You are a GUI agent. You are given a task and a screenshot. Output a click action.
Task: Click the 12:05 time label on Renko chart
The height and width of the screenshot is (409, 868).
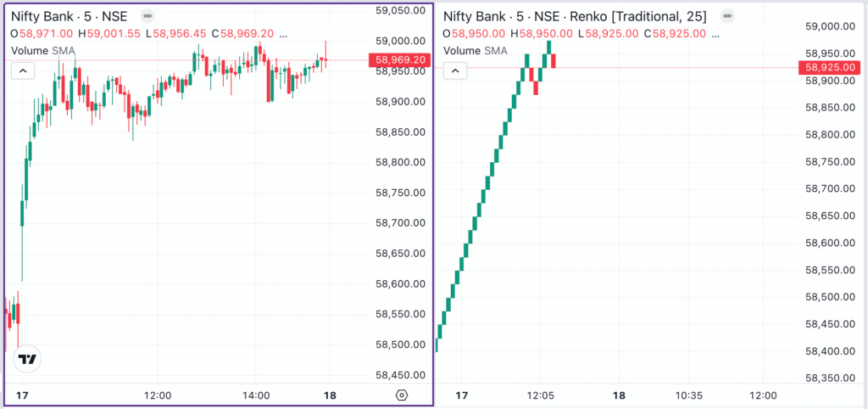coord(540,395)
